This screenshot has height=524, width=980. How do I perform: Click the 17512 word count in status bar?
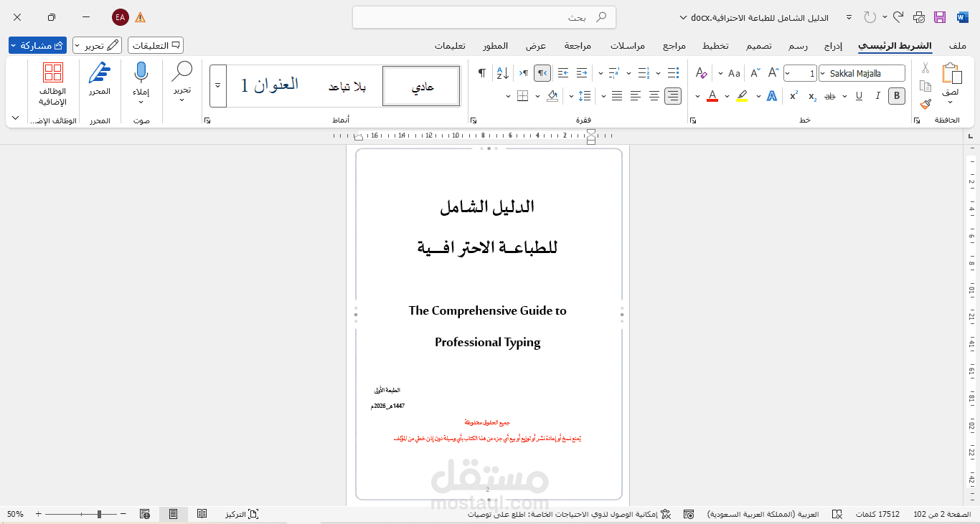click(877, 514)
